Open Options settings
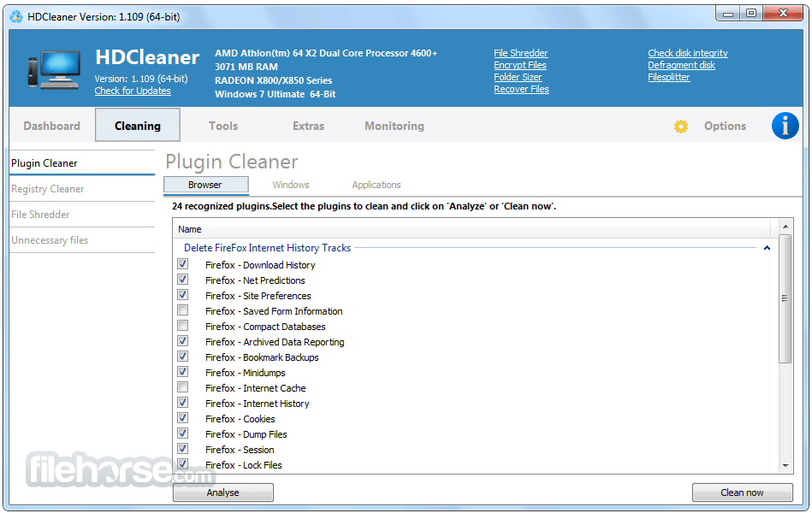The width and height of the screenshot is (812, 513). coord(725,126)
